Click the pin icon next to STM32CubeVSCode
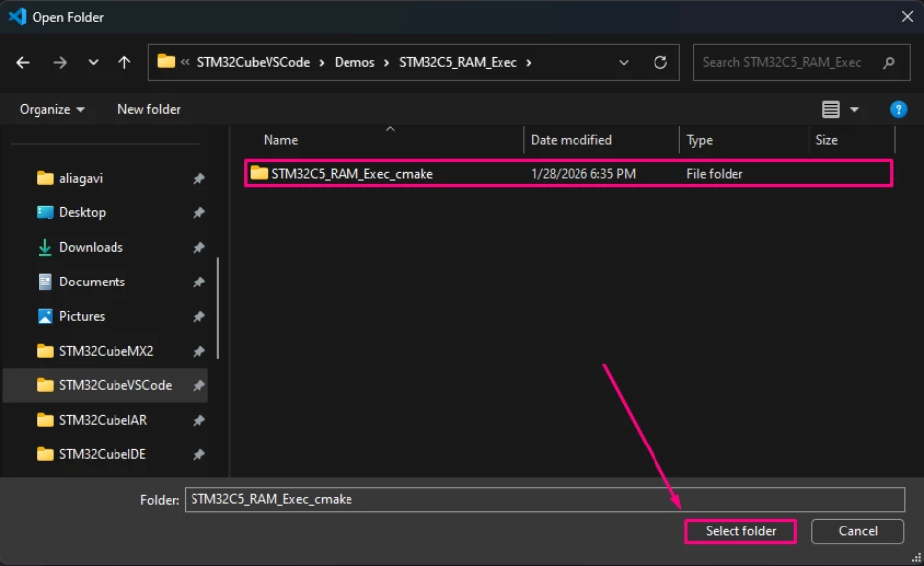Screen dimensions: 924x566 (x=199, y=385)
